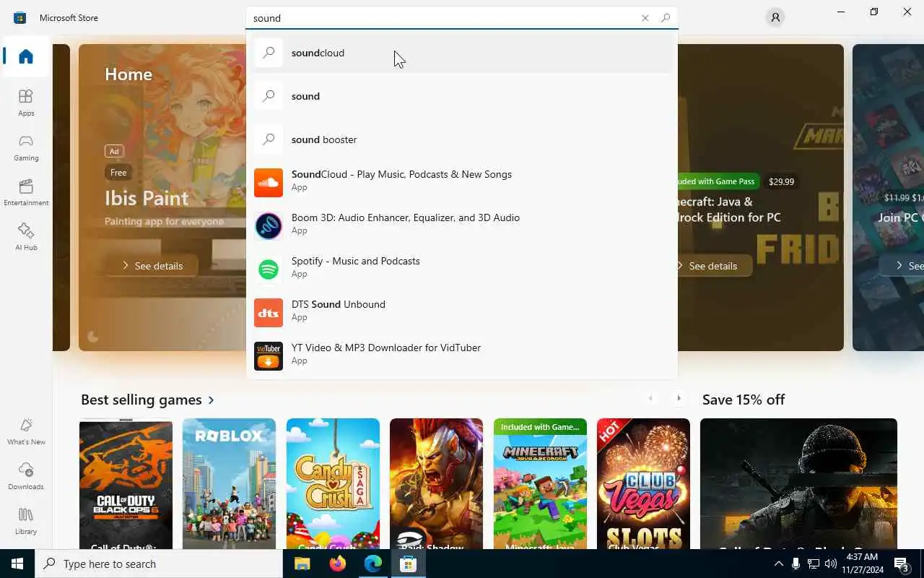Open the Home page in sidebar
Screen dimensions: 924x578
point(26,56)
